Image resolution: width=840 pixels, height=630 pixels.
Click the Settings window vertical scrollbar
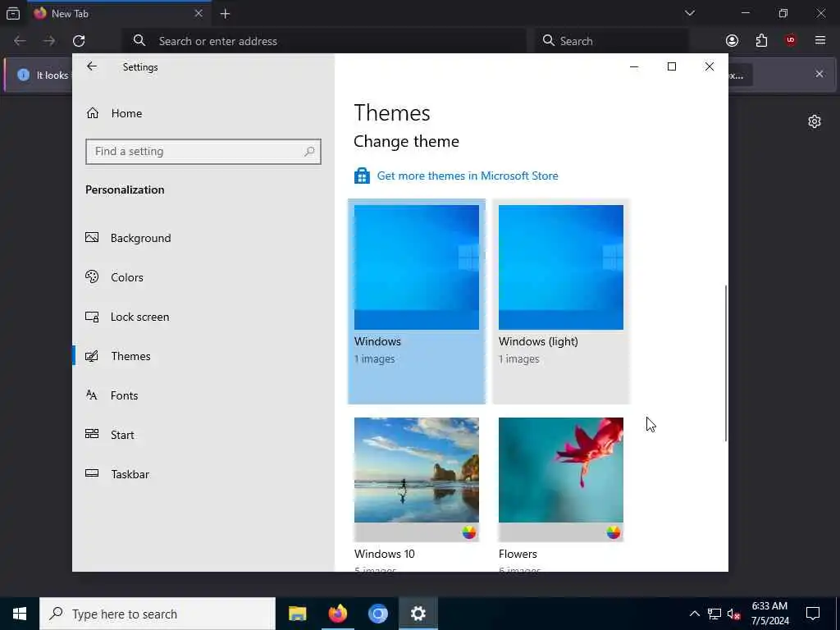726,363
